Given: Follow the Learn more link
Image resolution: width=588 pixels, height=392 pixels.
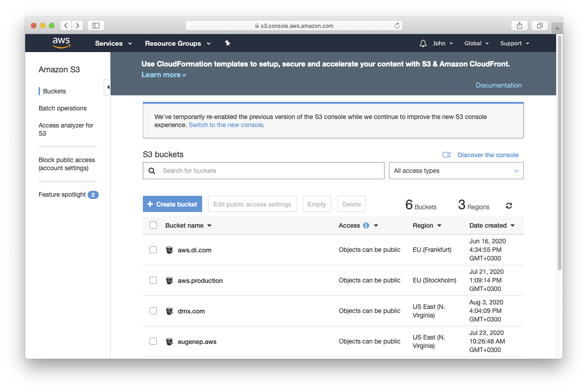Looking at the screenshot, I should [x=164, y=75].
